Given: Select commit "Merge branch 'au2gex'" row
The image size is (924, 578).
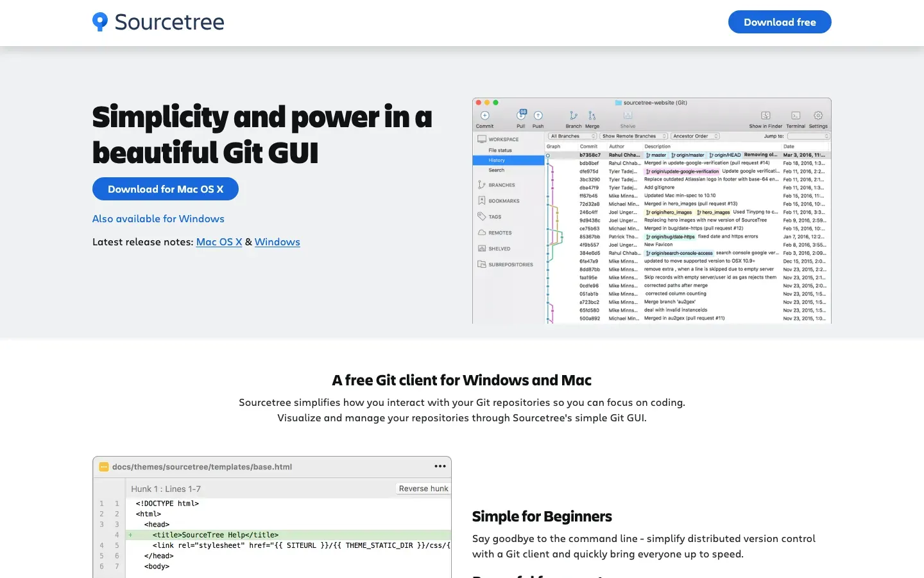Looking at the screenshot, I should pyautogui.click(x=688, y=302).
